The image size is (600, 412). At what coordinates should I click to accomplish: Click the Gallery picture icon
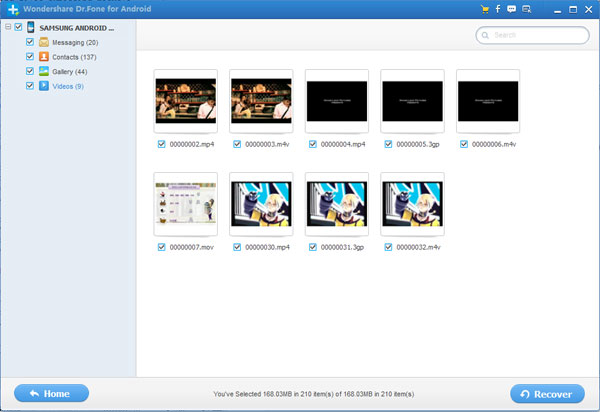pos(44,71)
